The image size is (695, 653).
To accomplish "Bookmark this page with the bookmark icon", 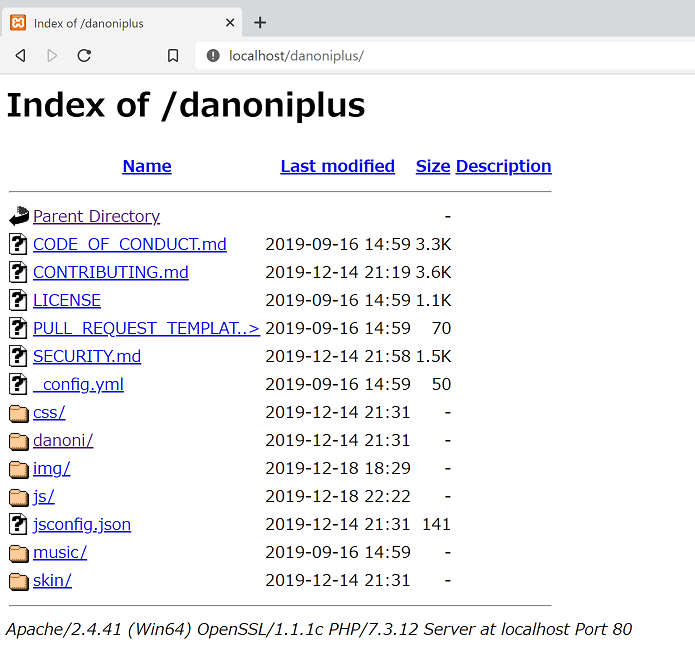I will 173,56.
